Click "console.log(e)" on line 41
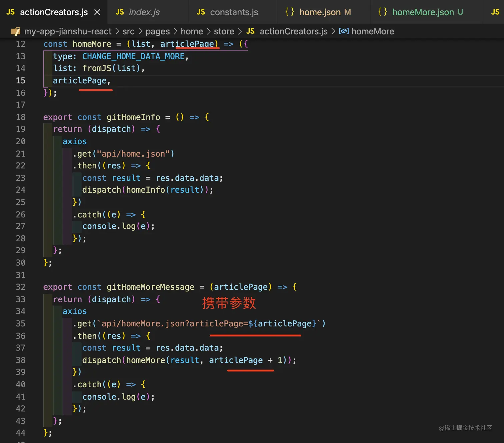The height and width of the screenshot is (443, 504). pos(116,397)
